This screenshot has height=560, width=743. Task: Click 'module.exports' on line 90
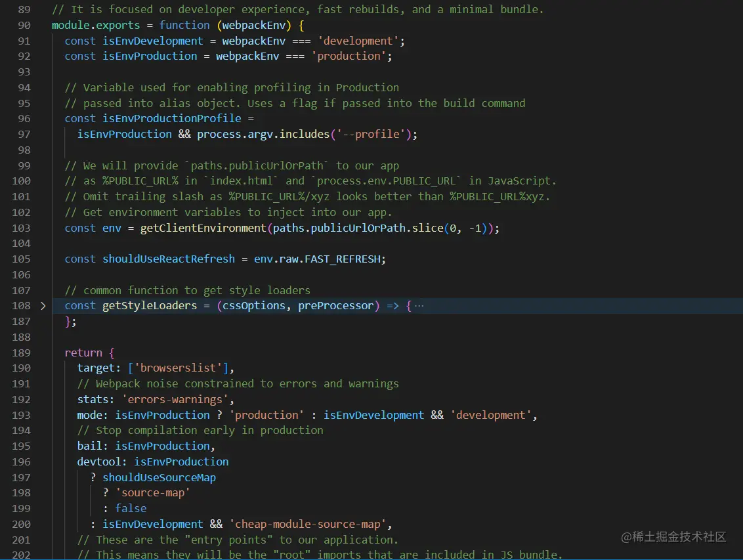point(96,25)
